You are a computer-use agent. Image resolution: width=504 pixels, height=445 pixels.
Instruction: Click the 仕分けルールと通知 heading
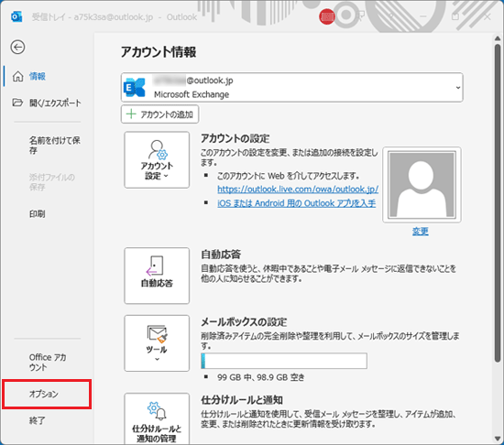coord(242,400)
